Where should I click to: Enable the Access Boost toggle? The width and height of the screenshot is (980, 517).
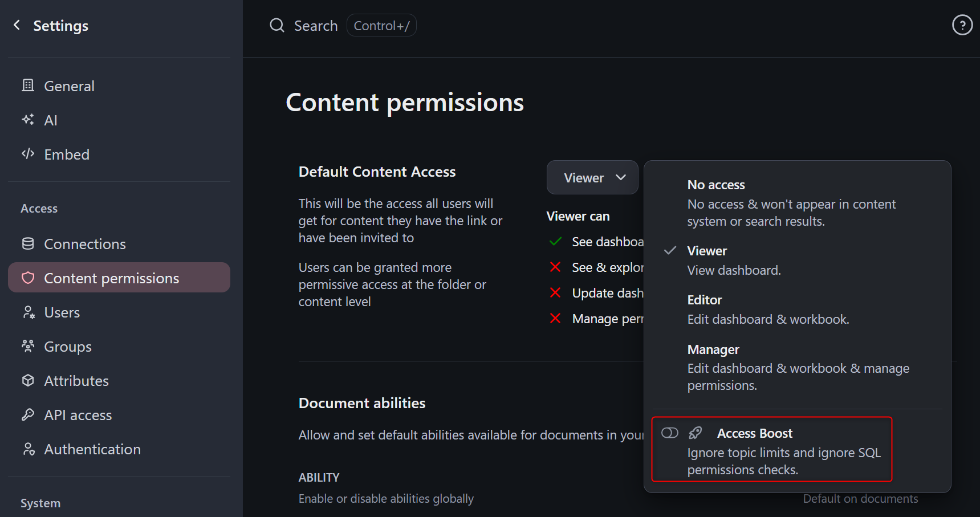pyautogui.click(x=670, y=433)
